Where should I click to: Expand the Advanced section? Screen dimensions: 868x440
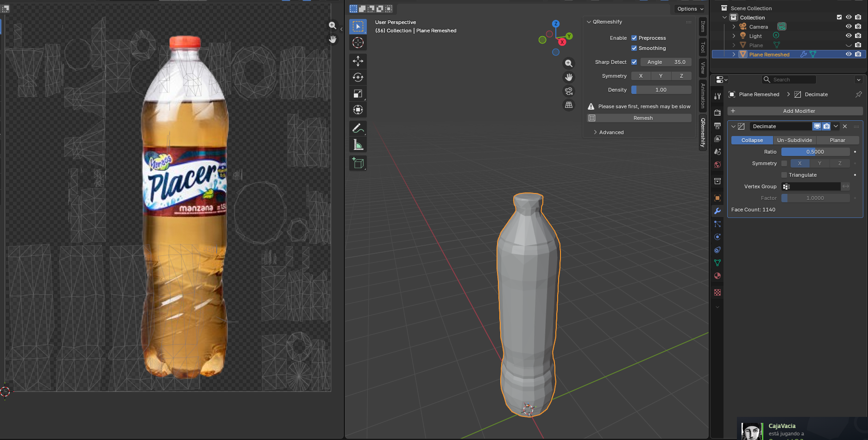click(611, 132)
